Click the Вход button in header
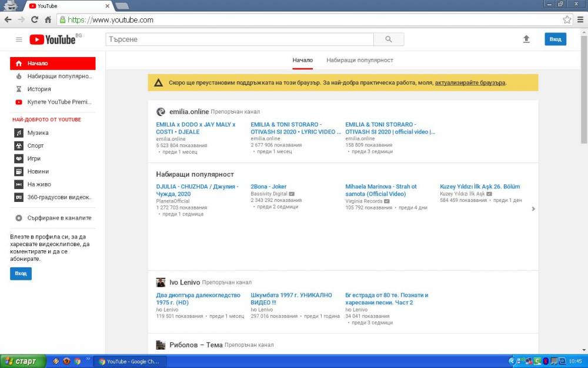The width and height of the screenshot is (588, 368). click(556, 39)
